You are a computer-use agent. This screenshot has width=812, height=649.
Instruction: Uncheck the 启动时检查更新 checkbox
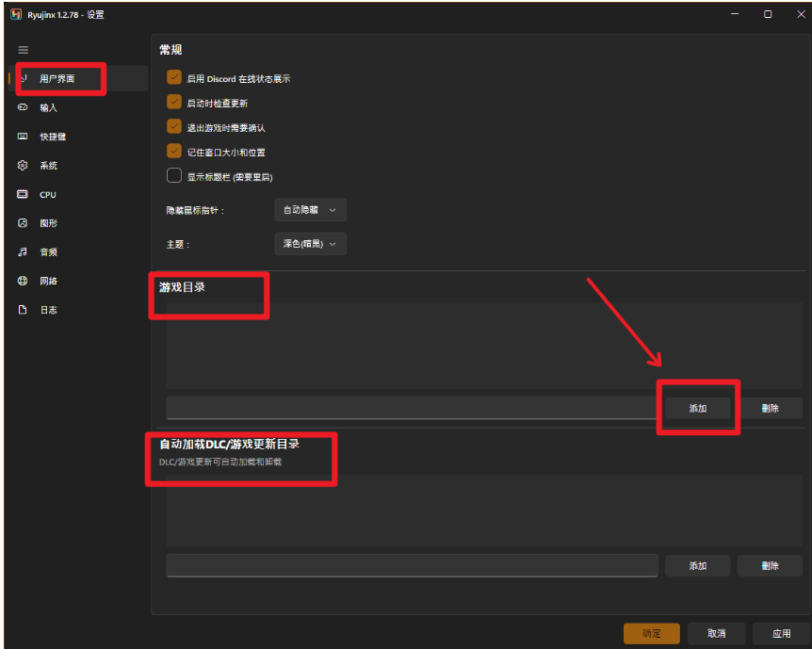pos(174,102)
